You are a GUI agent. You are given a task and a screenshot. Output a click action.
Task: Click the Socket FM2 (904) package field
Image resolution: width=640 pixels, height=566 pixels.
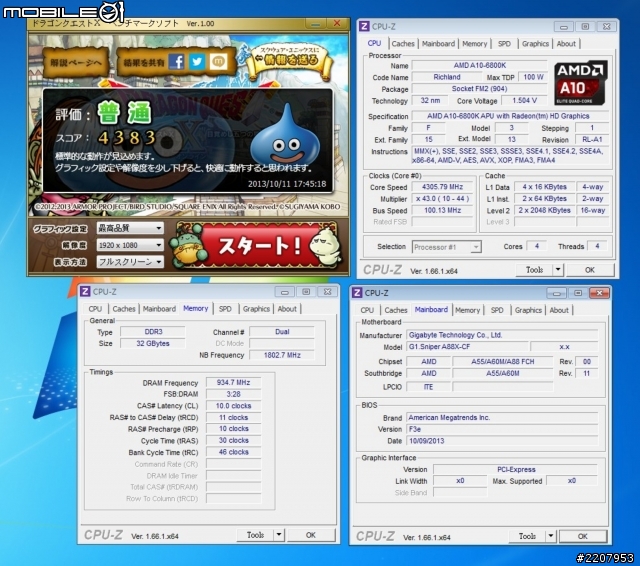tap(480, 89)
